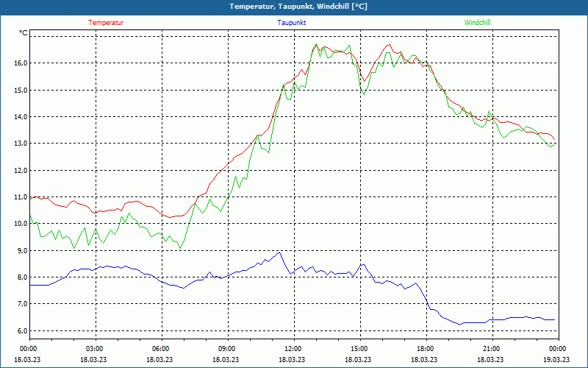Click the green Windchill legend label
The image size is (588, 368).
coord(477,22)
